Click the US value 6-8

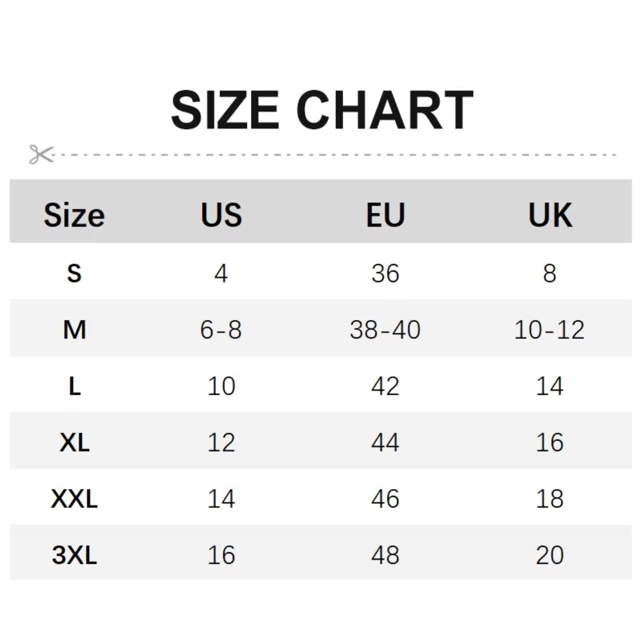221,330
